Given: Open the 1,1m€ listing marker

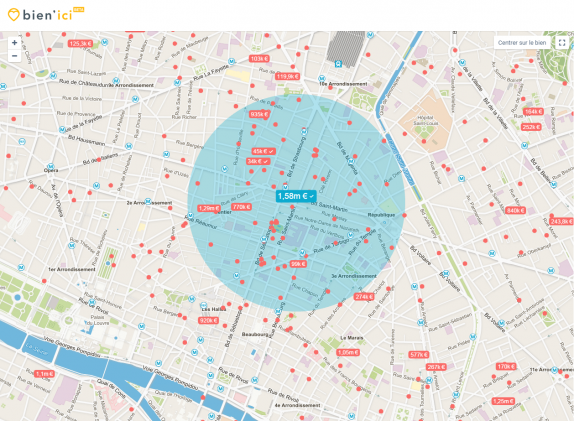Looking at the screenshot, I should 44,374.
